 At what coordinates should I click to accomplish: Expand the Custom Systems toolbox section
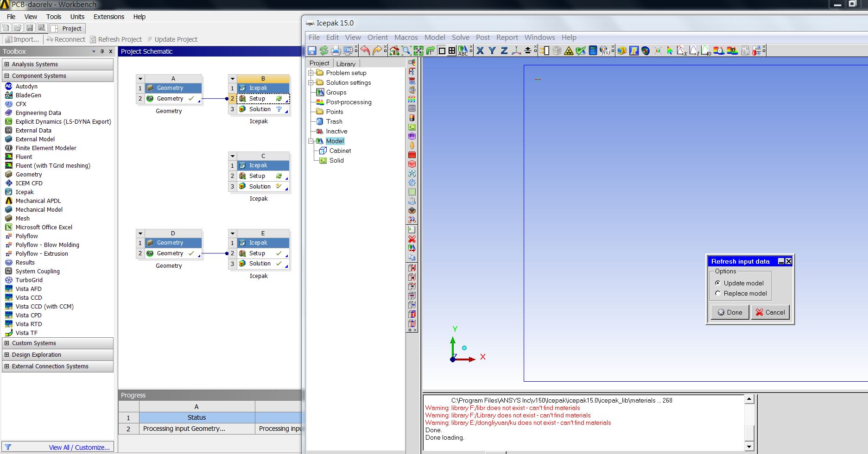click(x=6, y=343)
